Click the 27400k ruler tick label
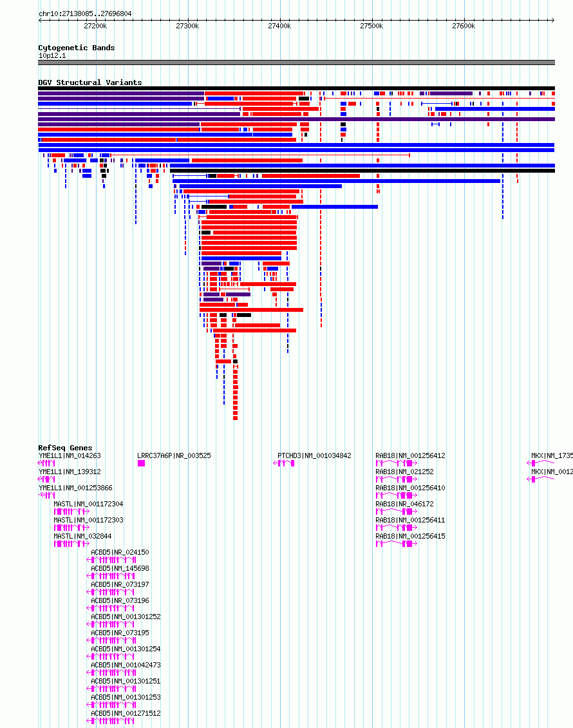The image size is (573, 728). 280,26
